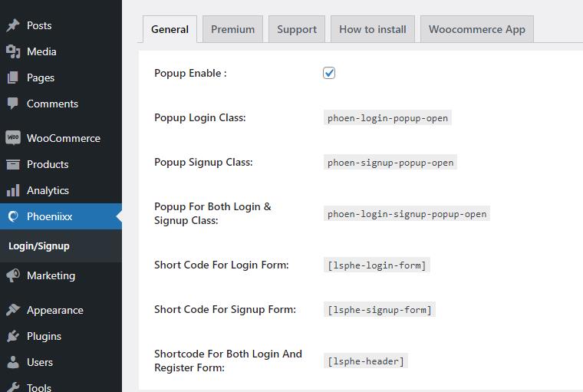Uncheck the Popup Enable checkbox
Viewport: 583px width, 392px height.
click(x=329, y=73)
